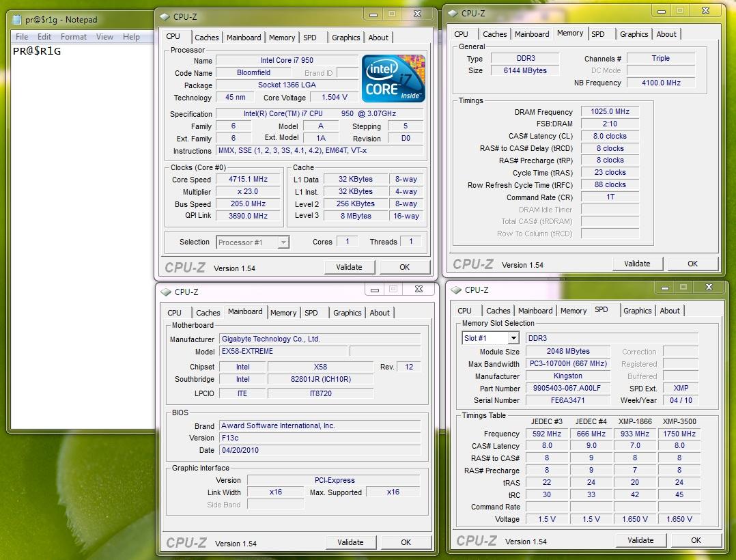The width and height of the screenshot is (736, 560).
Task: Switch to Memory tab in the CPU window
Action: coord(282,38)
